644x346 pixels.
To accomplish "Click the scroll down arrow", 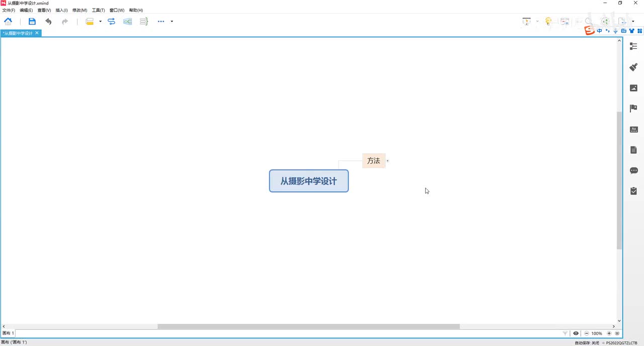I will coord(619,321).
